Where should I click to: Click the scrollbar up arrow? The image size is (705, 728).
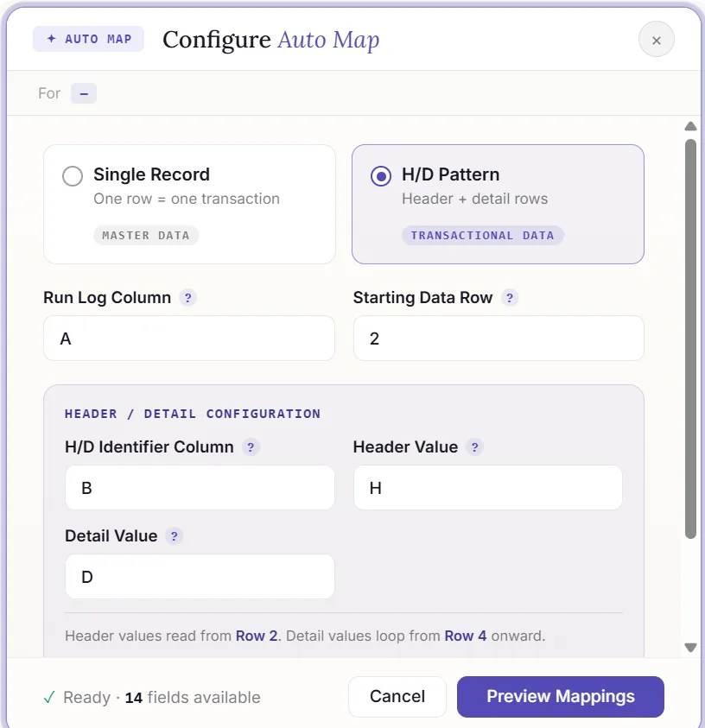click(690, 126)
